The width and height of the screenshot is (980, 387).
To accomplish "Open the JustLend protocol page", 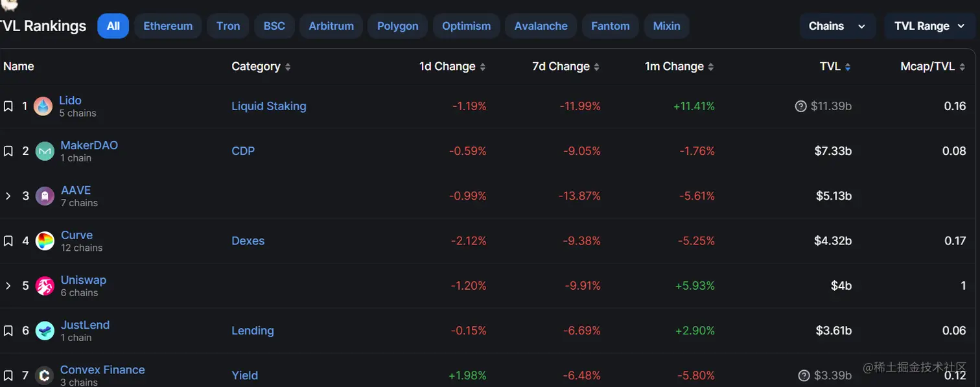I will coord(85,325).
